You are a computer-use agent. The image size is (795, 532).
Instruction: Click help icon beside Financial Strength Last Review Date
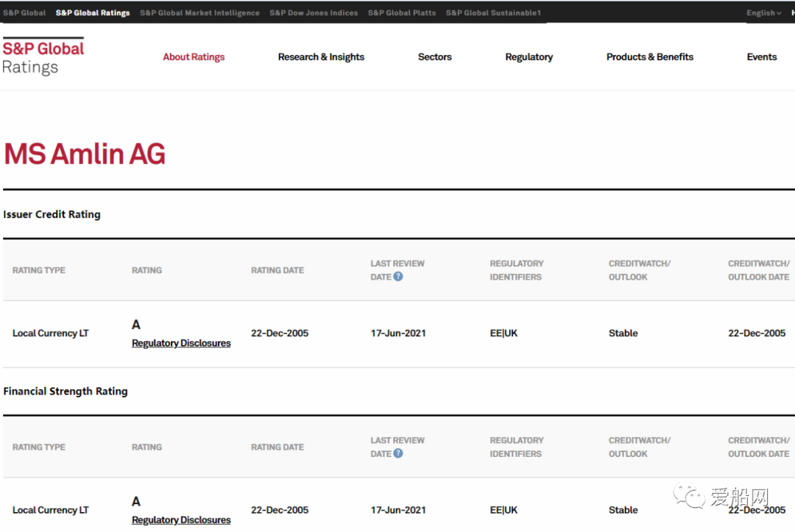(398, 453)
